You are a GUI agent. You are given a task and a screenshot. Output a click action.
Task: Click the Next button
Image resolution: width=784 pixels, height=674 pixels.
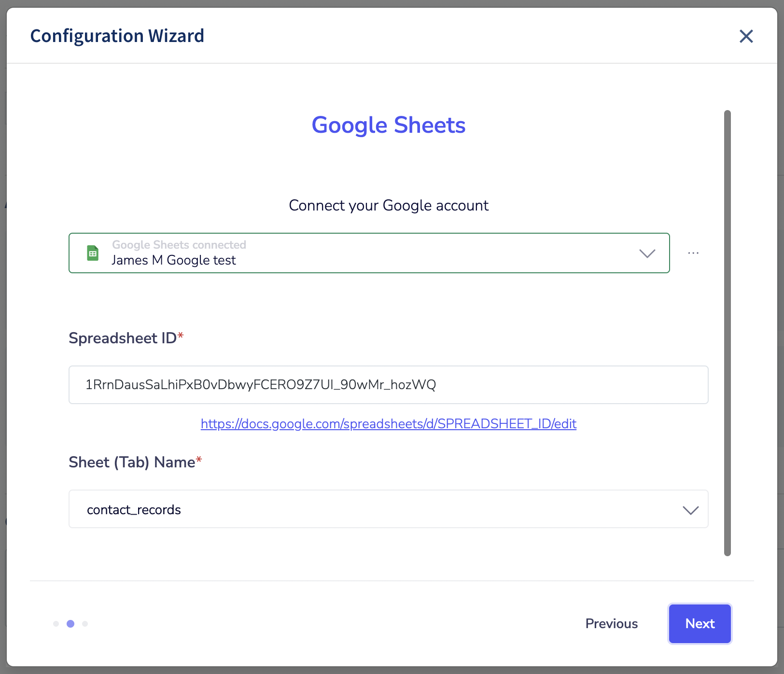(700, 624)
